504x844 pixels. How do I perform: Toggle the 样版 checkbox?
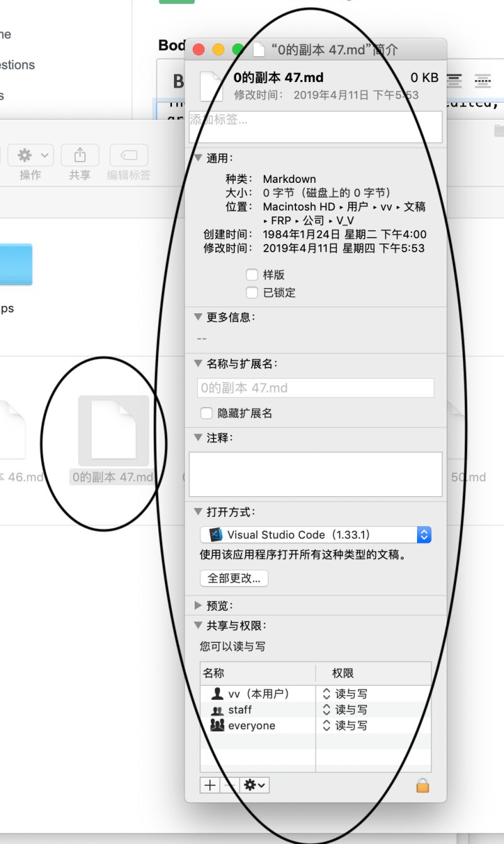pyautogui.click(x=252, y=275)
